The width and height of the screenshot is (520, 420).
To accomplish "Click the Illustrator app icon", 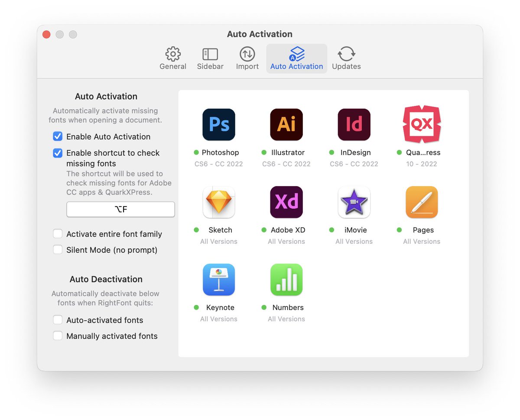I will pyautogui.click(x=286, y=125).
